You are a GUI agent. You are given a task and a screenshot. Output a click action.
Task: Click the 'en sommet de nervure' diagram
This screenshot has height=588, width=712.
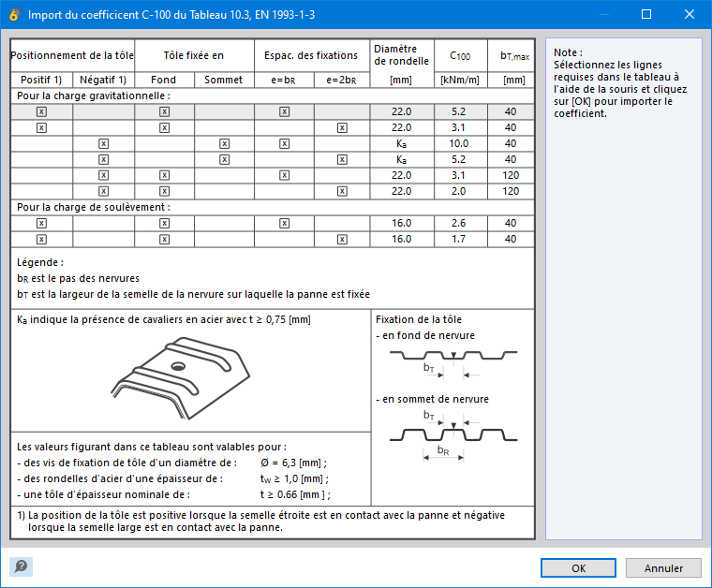click(x=453, y=435)
